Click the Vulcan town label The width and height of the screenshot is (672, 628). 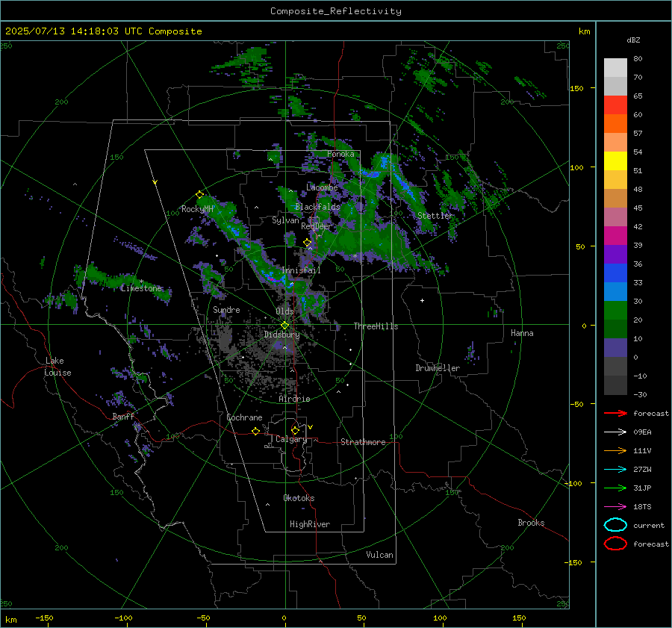click(380, 555)
